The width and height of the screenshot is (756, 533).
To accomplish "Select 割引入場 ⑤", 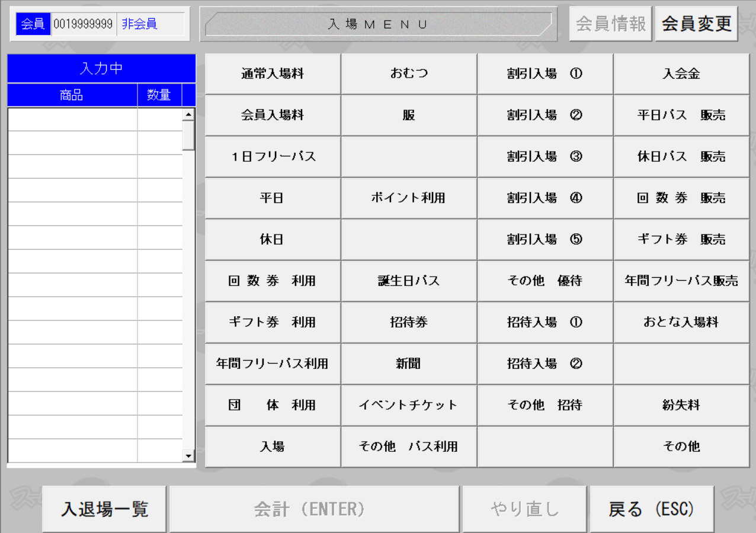I will point(545,240).
